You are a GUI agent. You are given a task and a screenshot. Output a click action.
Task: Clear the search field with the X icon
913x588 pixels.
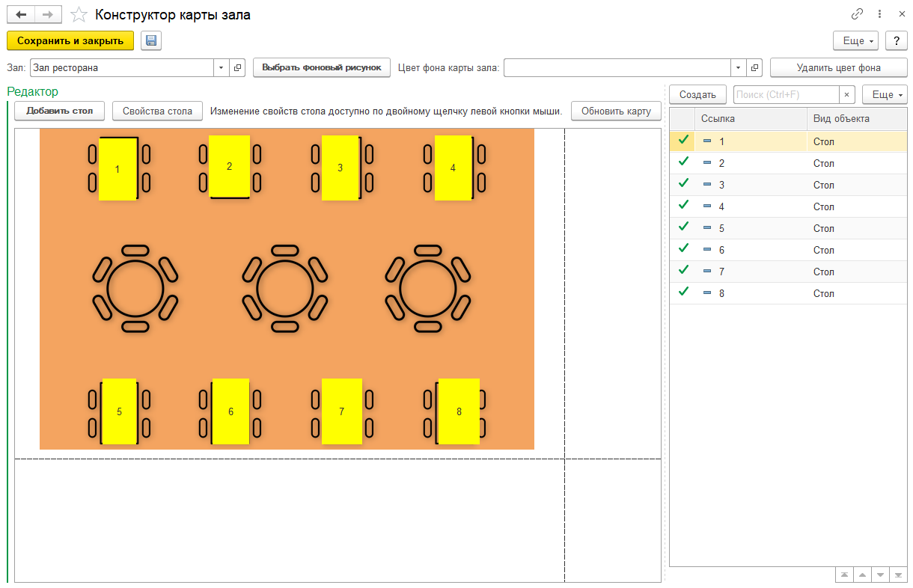coord(846,95)
